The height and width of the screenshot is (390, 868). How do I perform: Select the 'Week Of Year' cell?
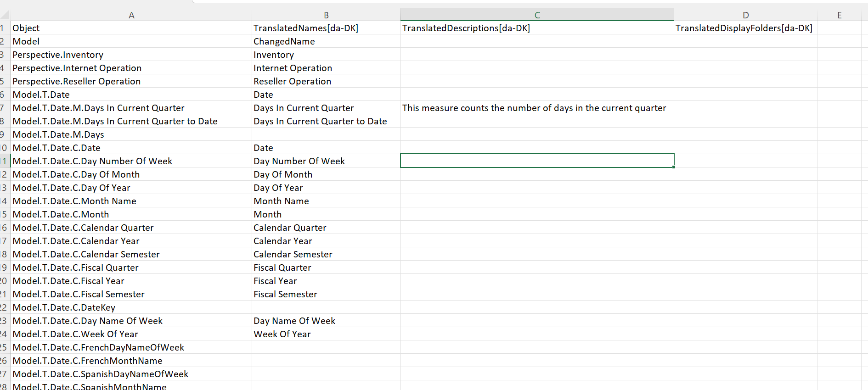point(282,334)
